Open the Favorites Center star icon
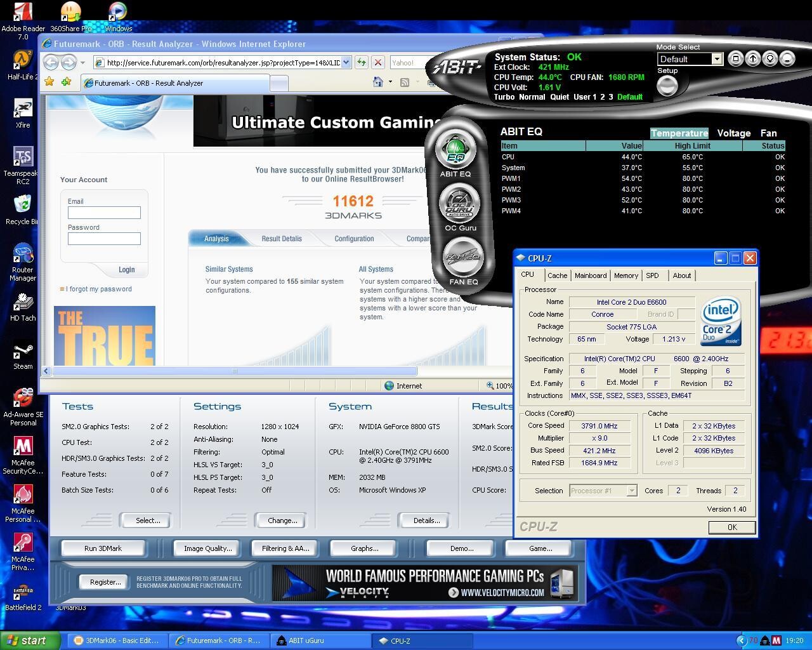Viewport: 812px width, 650px height. click(49, 83)
